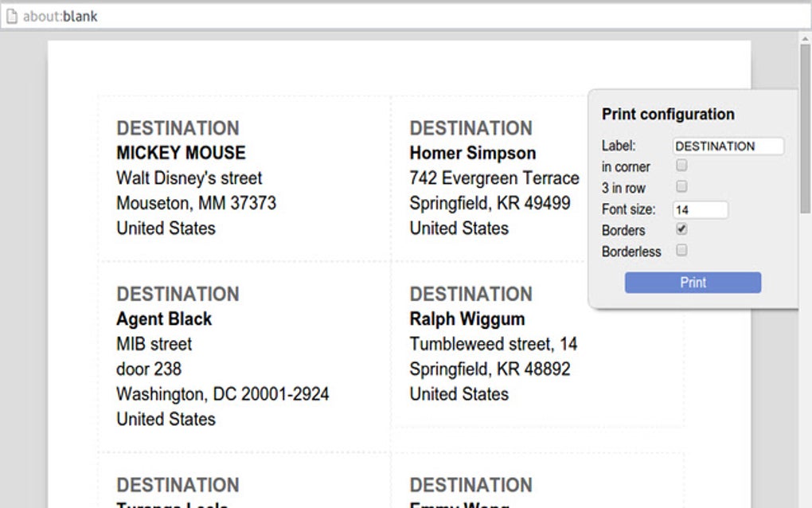Click the page icon in the address bar
Viewport: 812px width, 508px height.
click(11, 15)
